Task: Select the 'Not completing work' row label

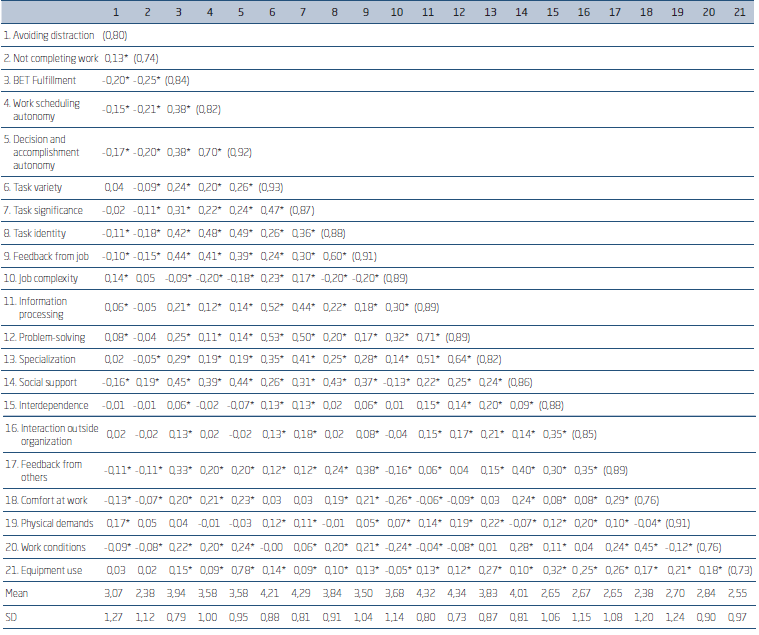Action: 50,58
